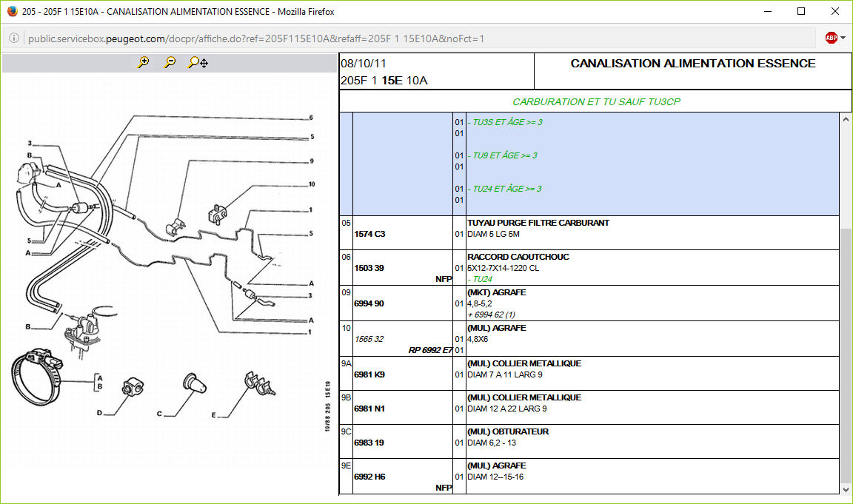Maximize the Firefox window
853x504 pixels.
pyautogui.click(x=800, y=12)
